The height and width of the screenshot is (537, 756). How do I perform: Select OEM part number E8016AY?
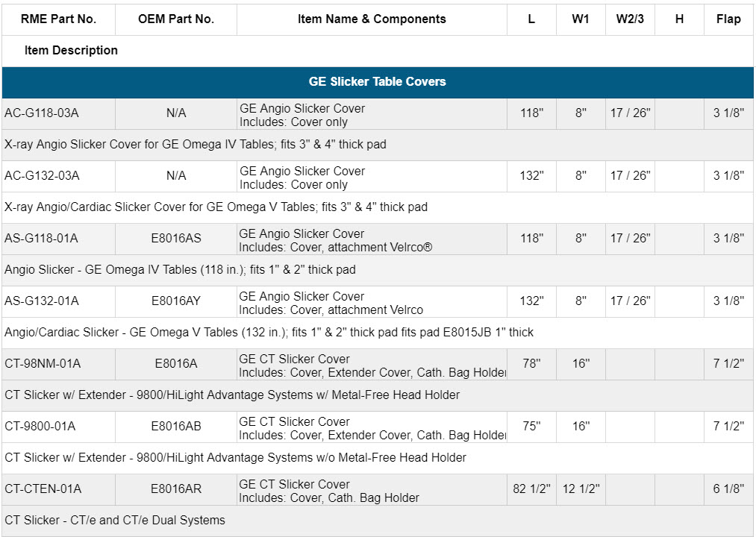point(176,301)
